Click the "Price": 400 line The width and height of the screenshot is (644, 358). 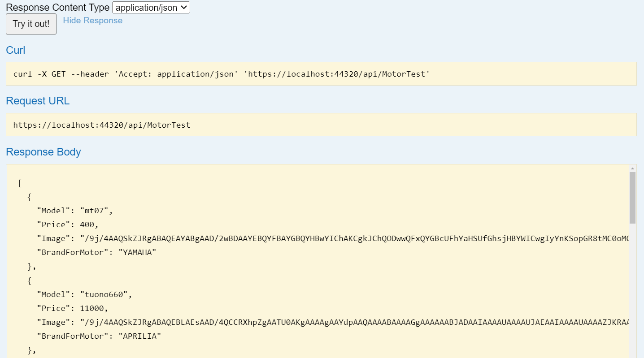coord(68,224)
